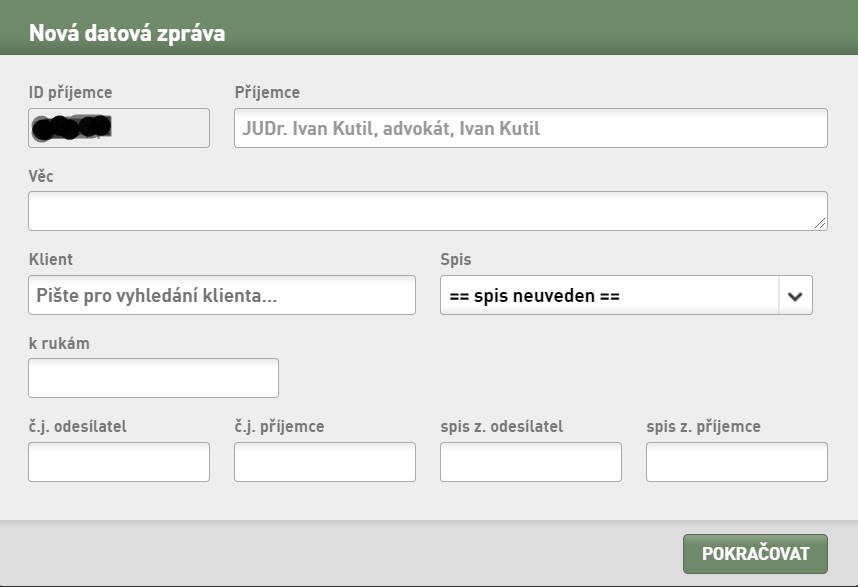Click the k rukám input field
Image resolution: width=858 pixels, height=587 pixels.
point(153,378)
